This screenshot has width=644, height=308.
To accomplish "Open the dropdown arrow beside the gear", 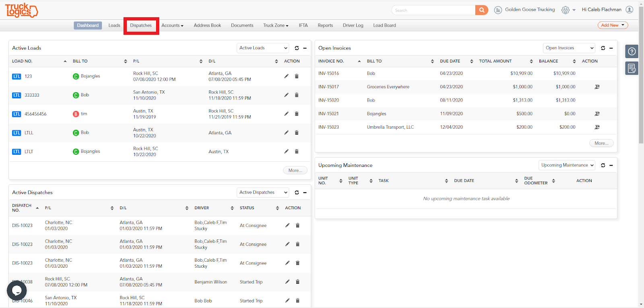I will pos(574,10).
